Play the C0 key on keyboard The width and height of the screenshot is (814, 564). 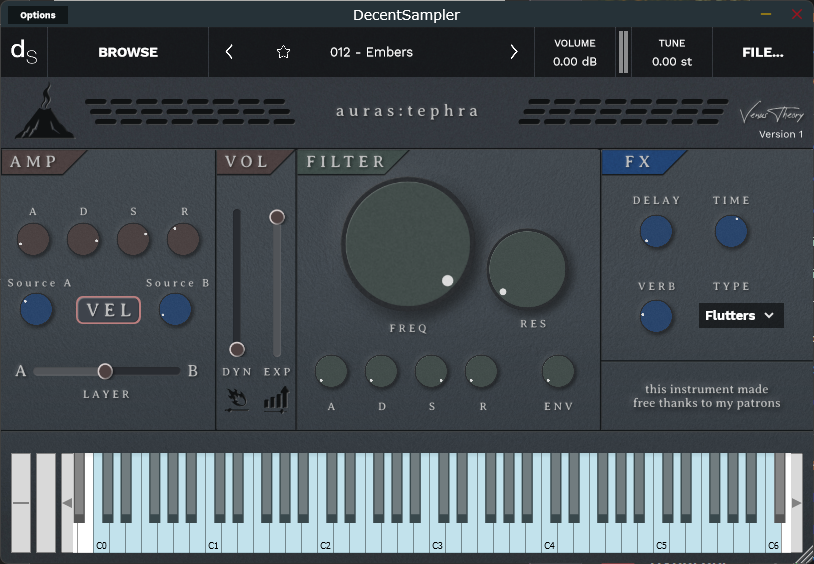101,538
